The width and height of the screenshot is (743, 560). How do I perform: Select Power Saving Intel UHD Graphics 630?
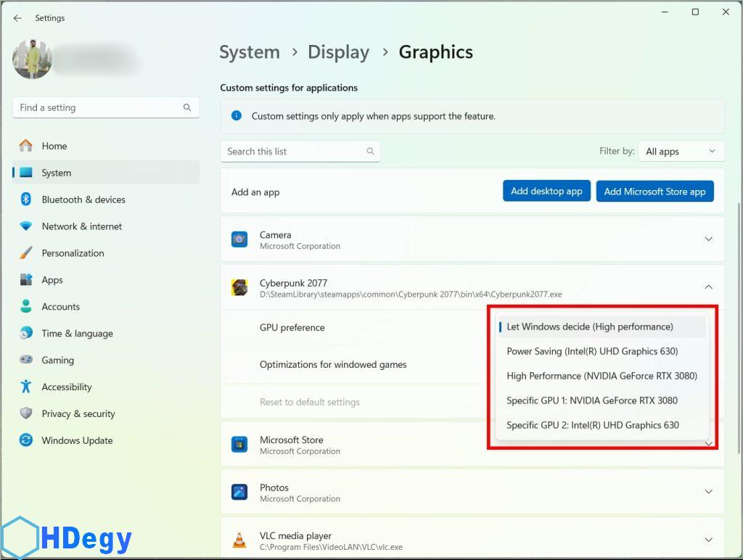592,351
